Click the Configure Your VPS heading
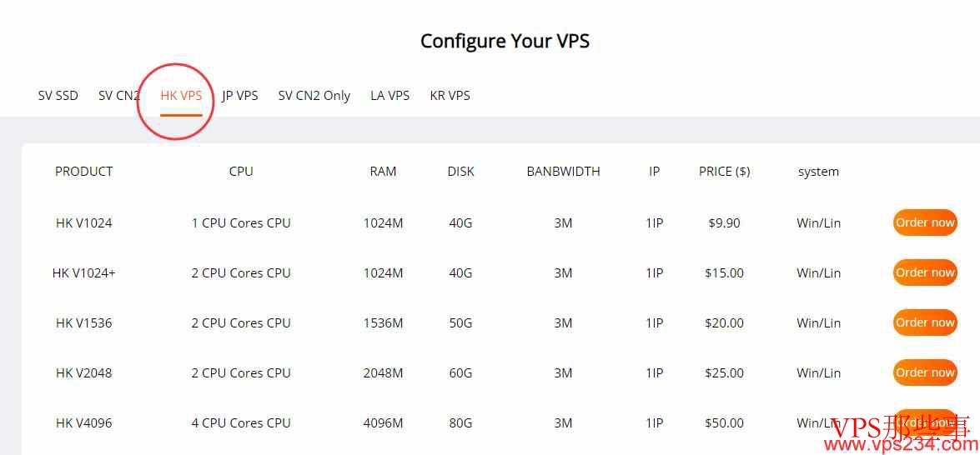Screen dimensions: 980x455 pos(505,41)
